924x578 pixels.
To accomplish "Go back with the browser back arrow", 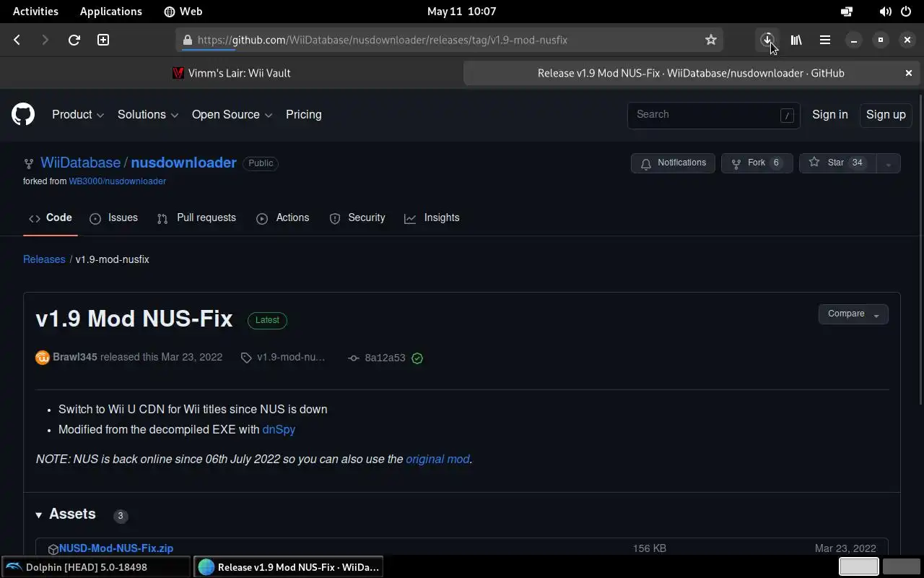I will [x=17, y=40].
